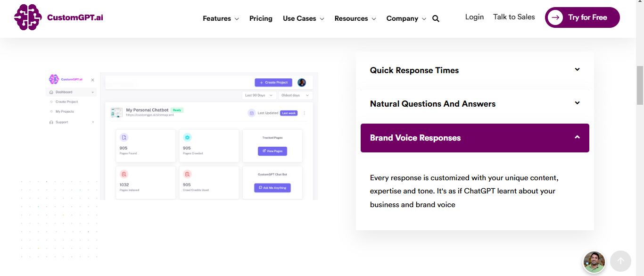Open the Last 90 Days dropdown
The height and width of the screenshot is (276, 644).
pos(258,95)
